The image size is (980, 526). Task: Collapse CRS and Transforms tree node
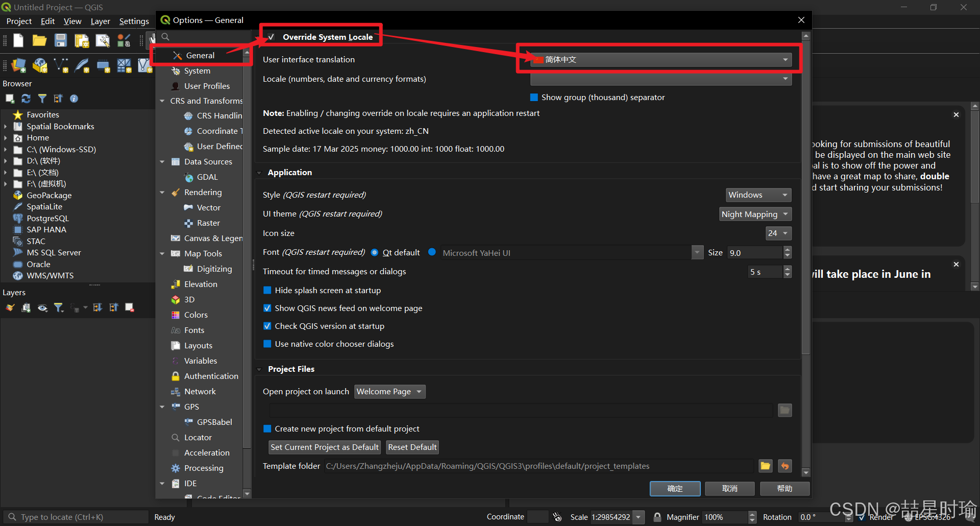tap(162, 101)
